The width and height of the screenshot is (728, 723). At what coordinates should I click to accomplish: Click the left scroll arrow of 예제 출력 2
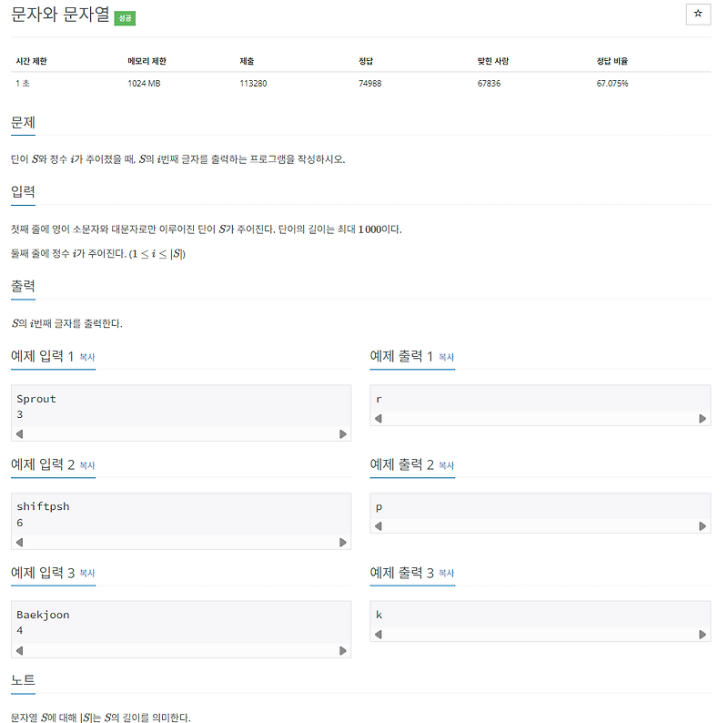(378, 526)
